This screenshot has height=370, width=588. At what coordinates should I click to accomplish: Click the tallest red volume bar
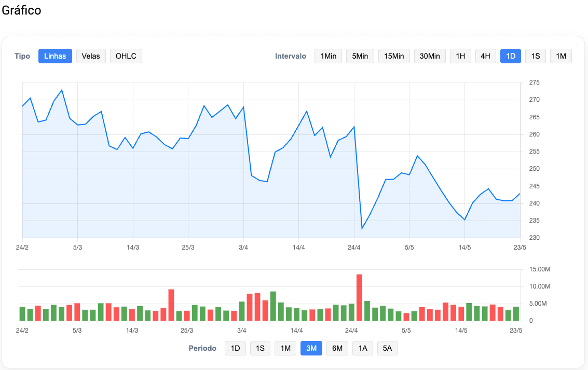359,297
